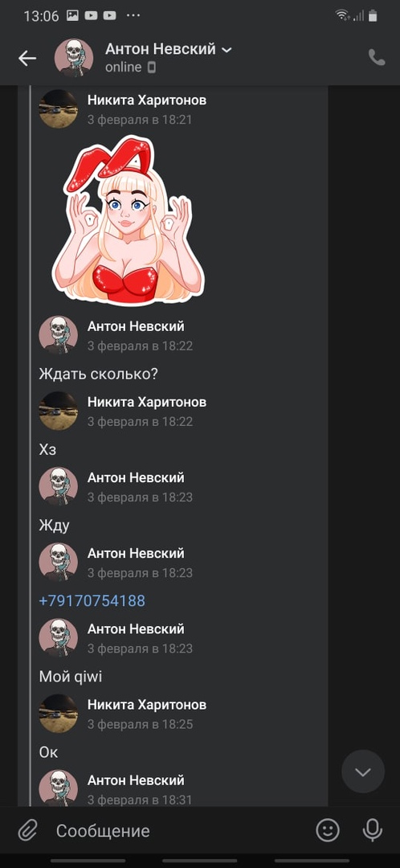Open the attachment paperclip menu
The image size is (400, 868).
27,829
